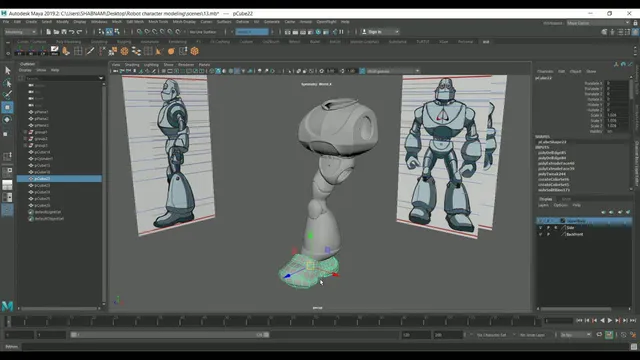
Task: Click play forwards button
Action: point(610,321)
